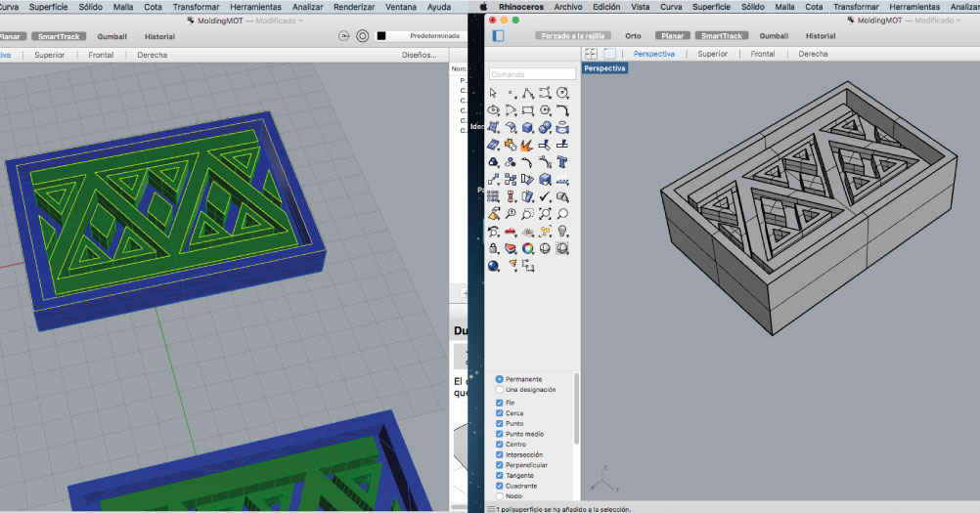Select the Trim tool

pyautogui.click(x=545, y=145)
